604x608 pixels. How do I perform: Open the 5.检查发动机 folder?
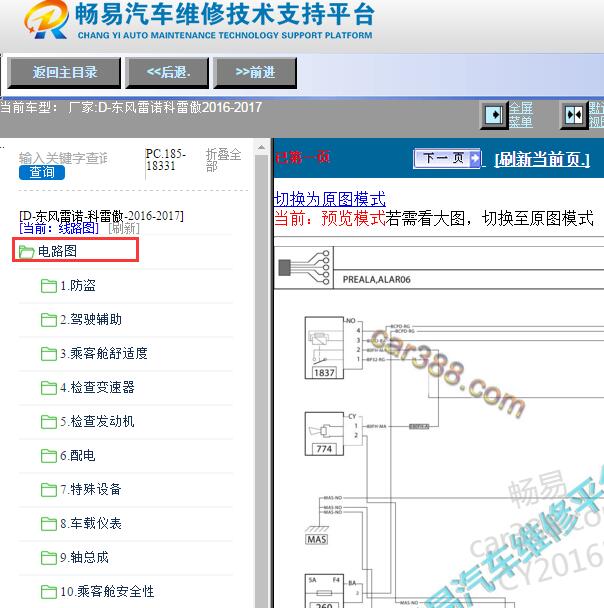(x=97, y=421)
